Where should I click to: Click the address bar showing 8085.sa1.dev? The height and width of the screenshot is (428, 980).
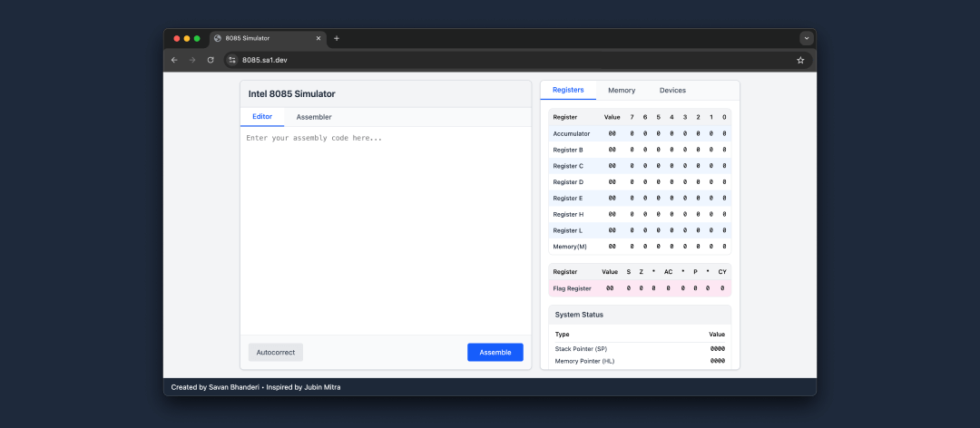point(508,60)
